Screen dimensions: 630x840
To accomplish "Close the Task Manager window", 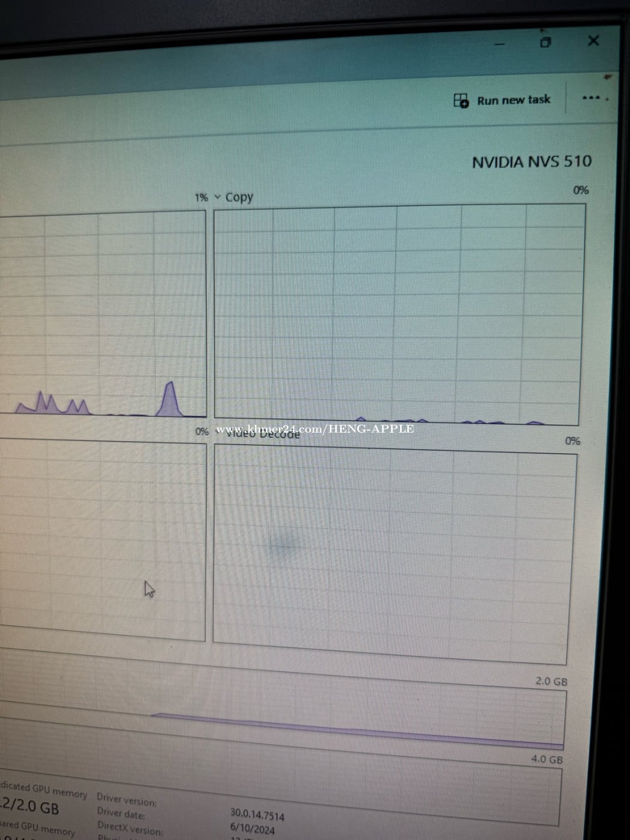I will pyautogui.click(x=593, y=40).
